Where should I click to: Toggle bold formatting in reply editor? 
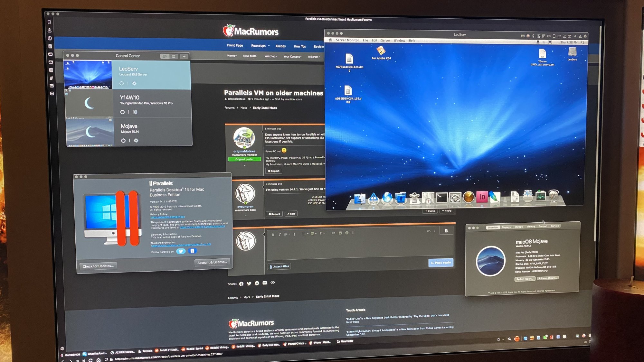click(x=273, y=235)
